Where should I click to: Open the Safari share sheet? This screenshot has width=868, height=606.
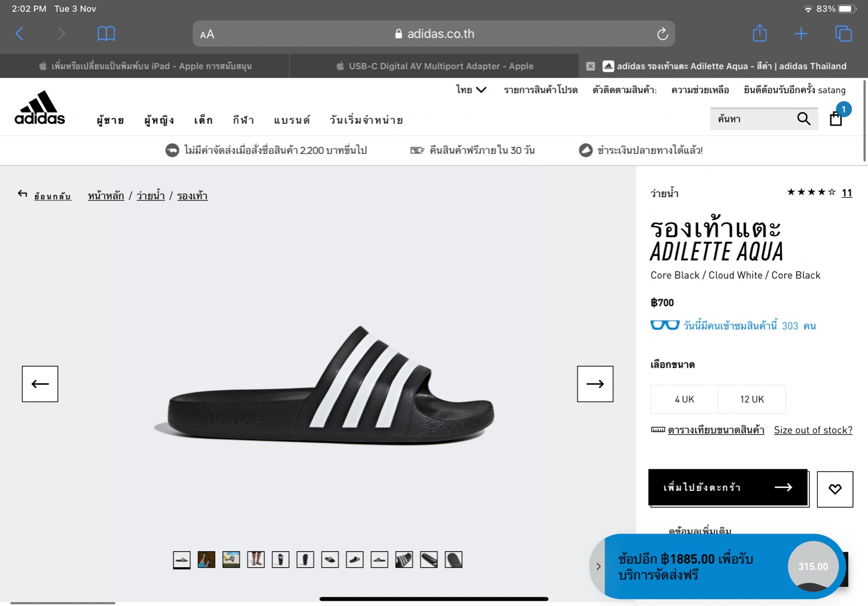point(760,33)
